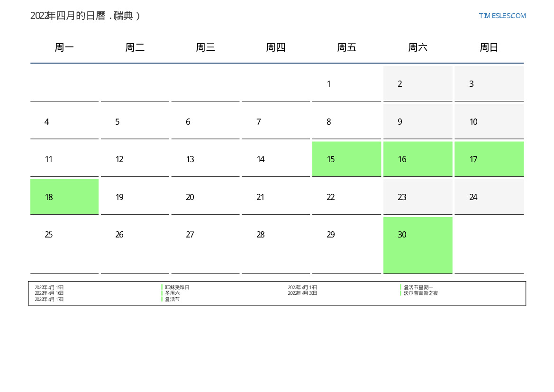Select the green cell dated 18
554x392 pixels.
[x=64, y=197]
